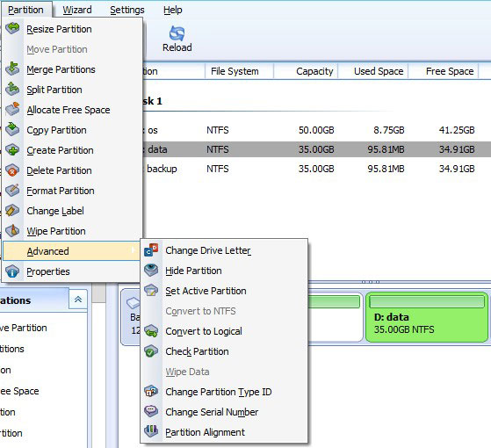Sort by Free Space column header
The height and width of the screenshot is (448, 491).
[x=444, y=71]
